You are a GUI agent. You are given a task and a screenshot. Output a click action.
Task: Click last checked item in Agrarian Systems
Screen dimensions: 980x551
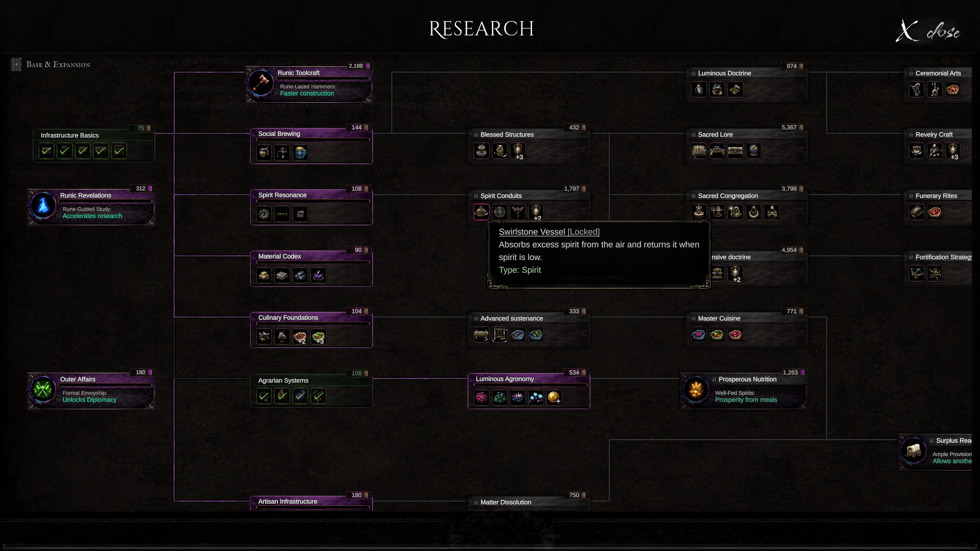pos(318,396)
